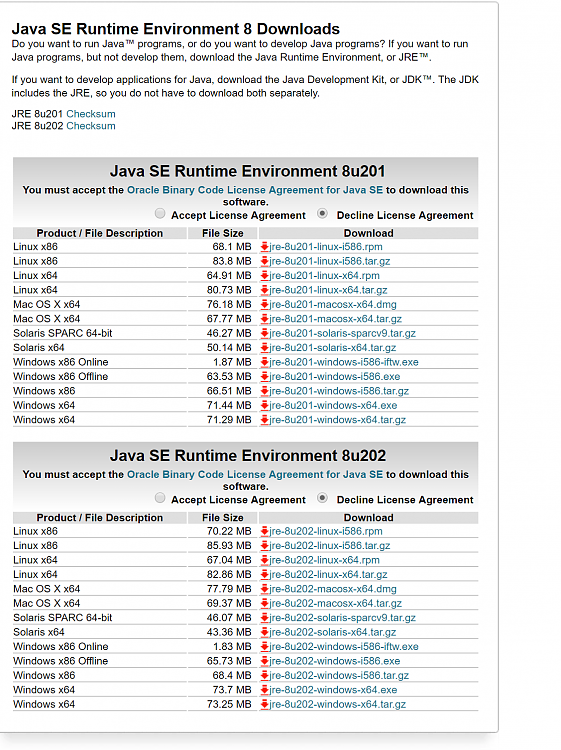Click file size '1.83 MB' in 8u202 table
Viewport: 561px width, 750px height.
click(232, 646)
